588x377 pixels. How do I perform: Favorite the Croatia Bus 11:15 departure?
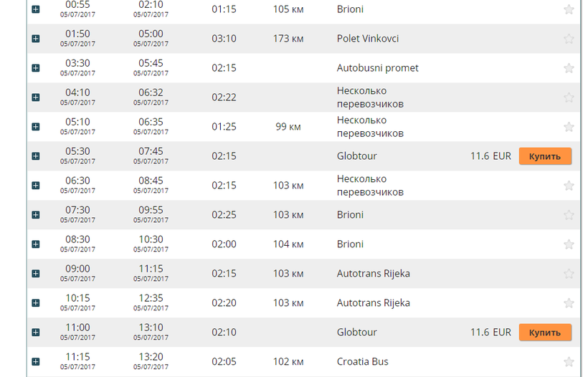pyautogui.click(x=569, y=362)
